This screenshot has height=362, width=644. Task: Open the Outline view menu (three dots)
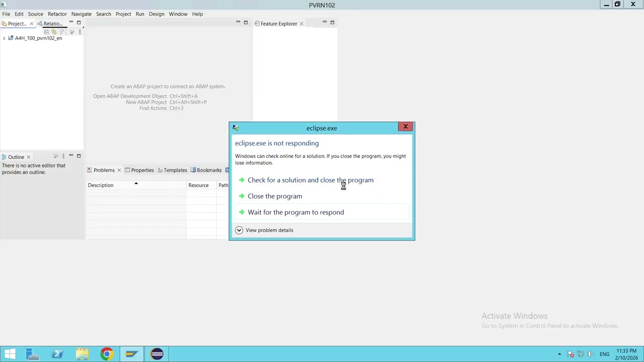tap(63, 156)
